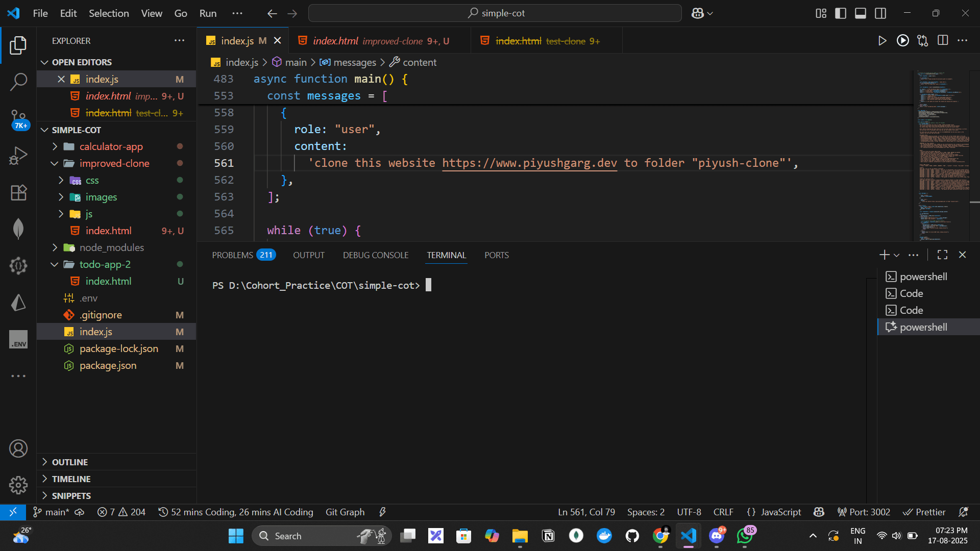980x551 pixels.
Task: Open the MongoDB extension panel
Action: (18, 229)
